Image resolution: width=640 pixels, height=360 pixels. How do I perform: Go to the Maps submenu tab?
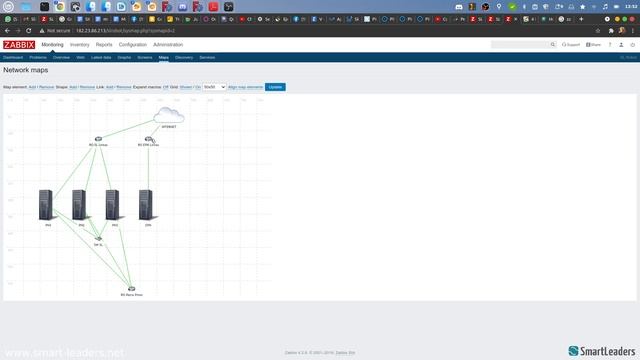click(164, 58)
